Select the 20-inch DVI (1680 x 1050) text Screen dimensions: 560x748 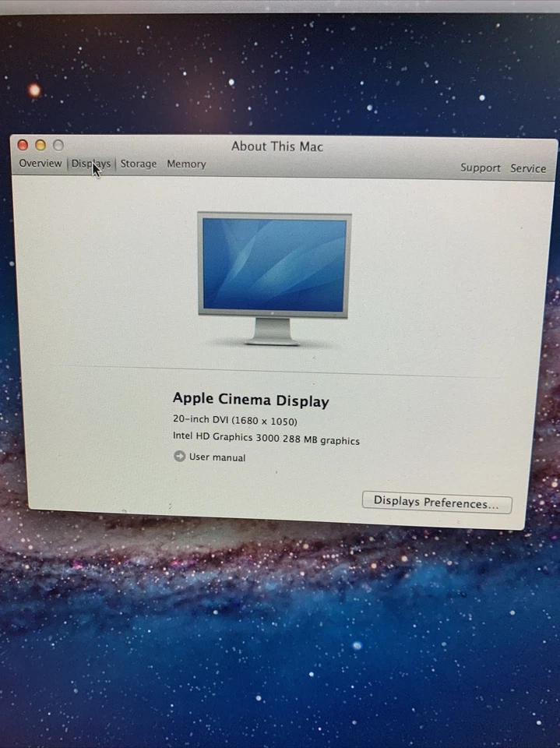pyautogui.click(x=235, y=420)
